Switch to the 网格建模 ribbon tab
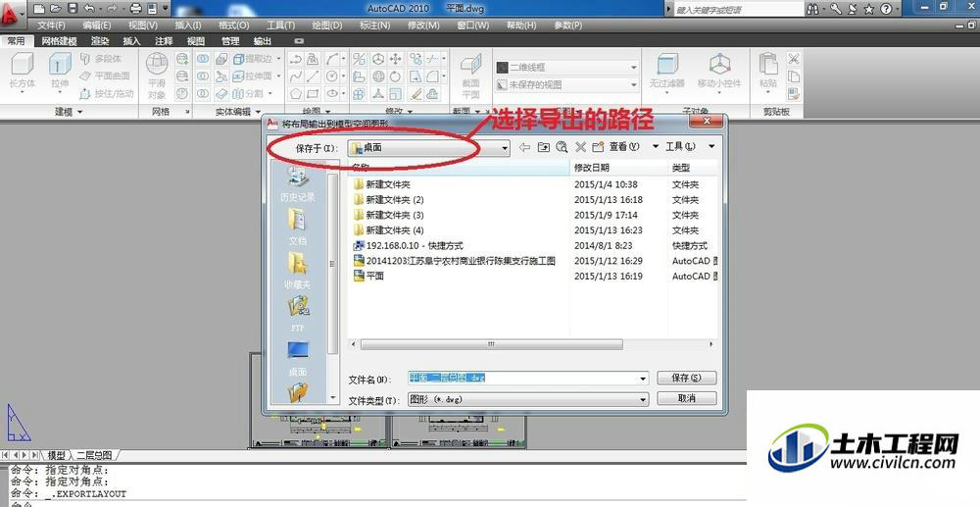This screenshot has height=507, width=980. (60, 41)
